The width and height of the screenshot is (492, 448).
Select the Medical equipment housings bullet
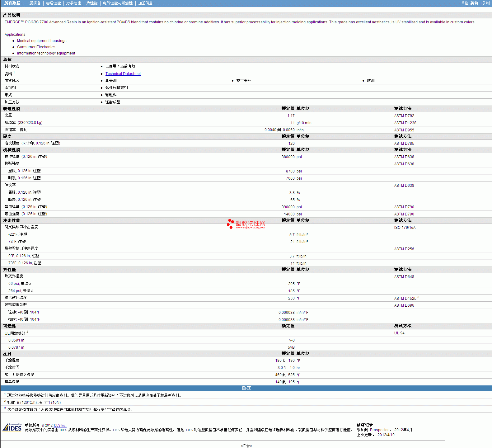pos(42,41)
